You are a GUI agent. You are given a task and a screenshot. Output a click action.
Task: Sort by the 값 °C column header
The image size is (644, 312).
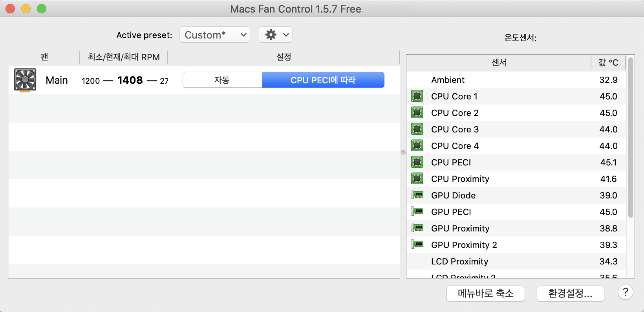[608, 62]
